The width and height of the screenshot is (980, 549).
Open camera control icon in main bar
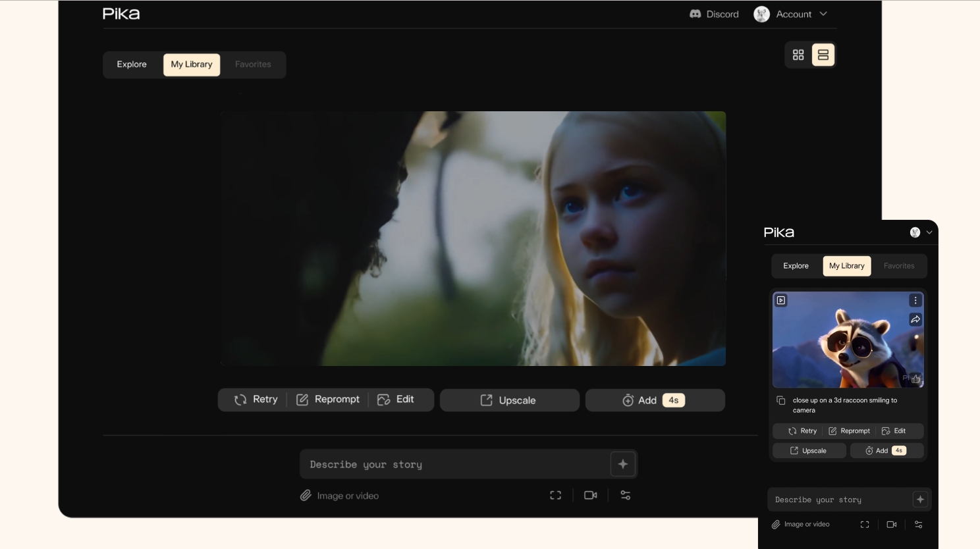pos(591,496)
